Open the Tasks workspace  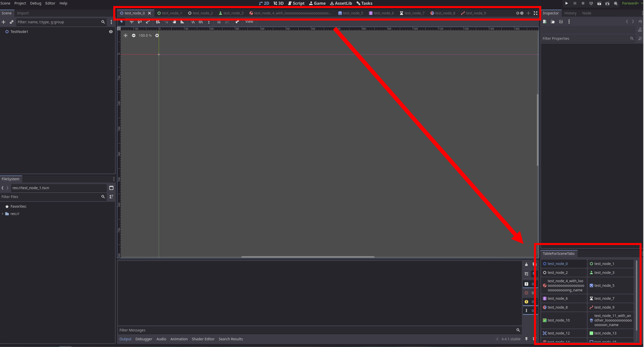point(364,3)
